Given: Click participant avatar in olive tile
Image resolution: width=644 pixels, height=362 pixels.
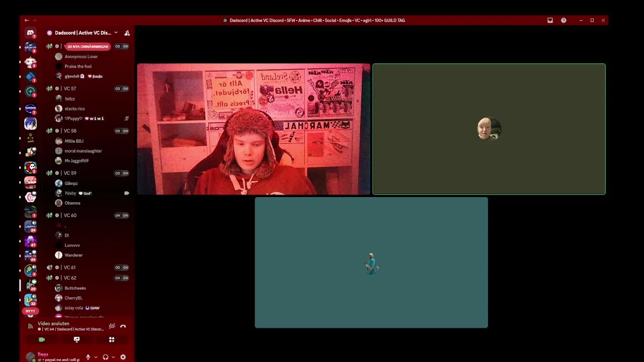Looking at the screenshot, I should tap(489, 129).
